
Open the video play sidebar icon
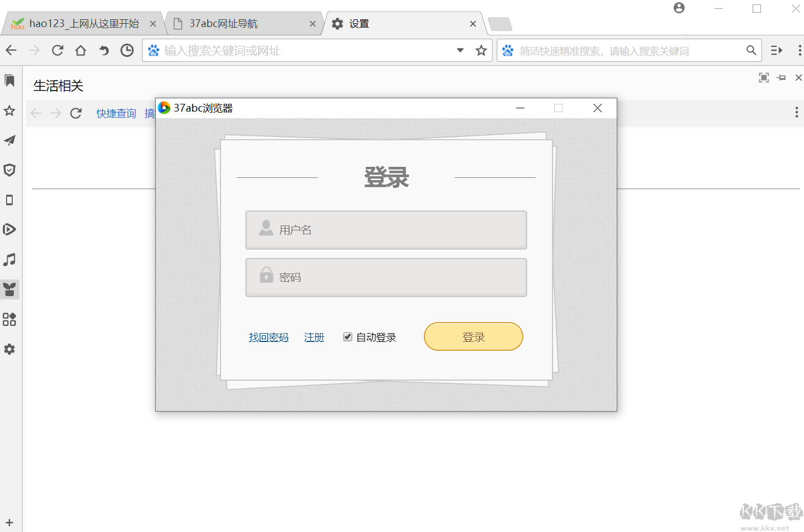[x=9, y=229]
